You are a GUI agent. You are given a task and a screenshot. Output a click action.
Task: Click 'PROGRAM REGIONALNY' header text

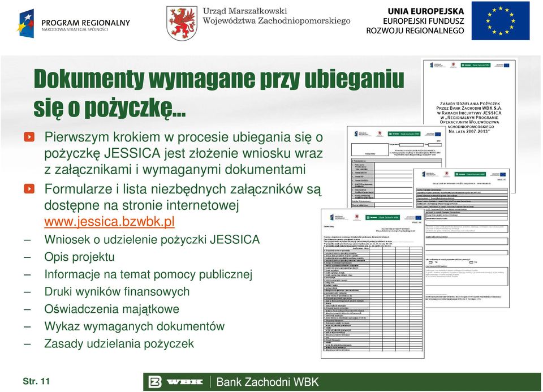[x=85, y=23]
